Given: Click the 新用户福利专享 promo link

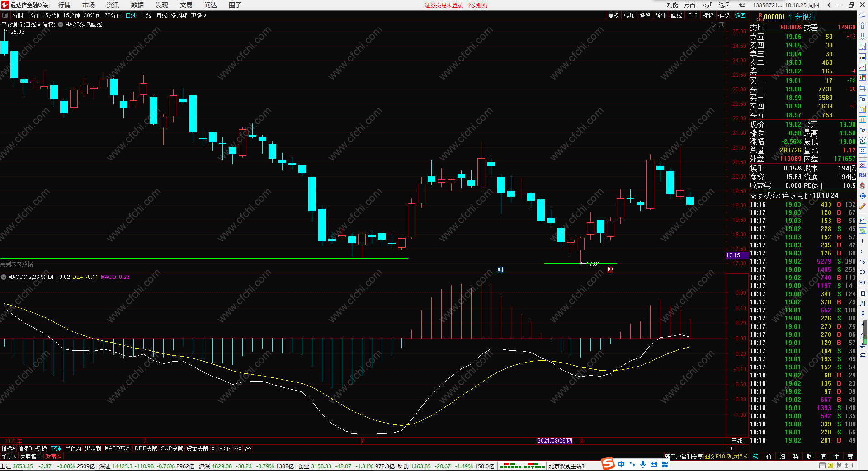Looking at the screenshot, I should coord(684,457).
